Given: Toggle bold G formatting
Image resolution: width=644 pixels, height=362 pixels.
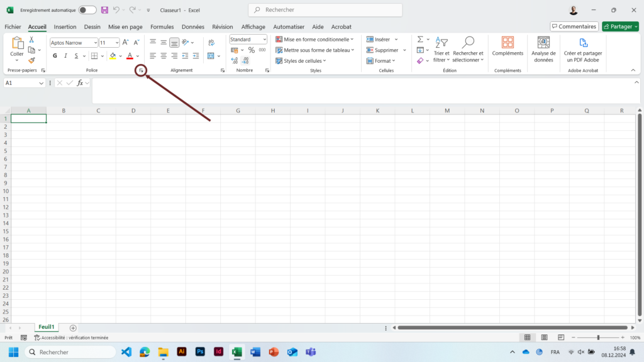Looking at the screenshot, I should (55, 56).
